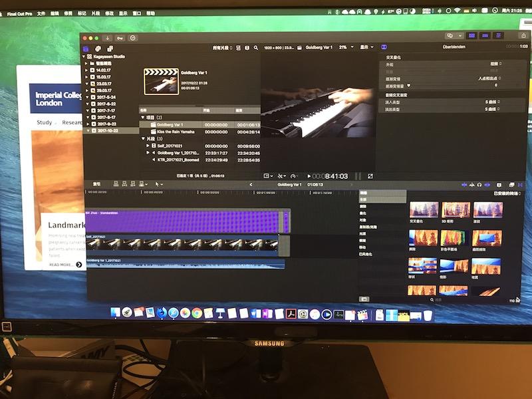The height and width of the screenshot is (399, 532).
Task: Click the viewer full screen icon
Action: 370,176
